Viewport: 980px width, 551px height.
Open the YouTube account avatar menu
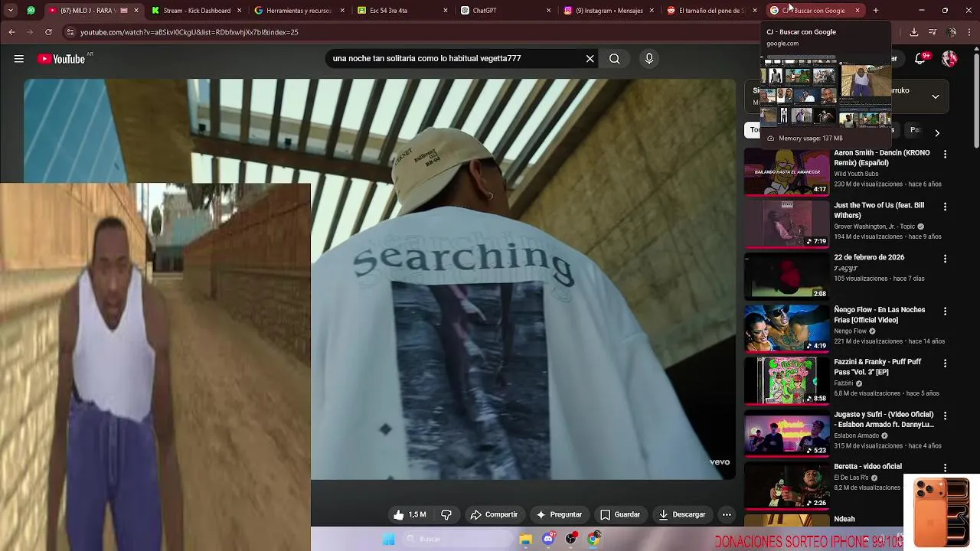(x=949, y=59)
